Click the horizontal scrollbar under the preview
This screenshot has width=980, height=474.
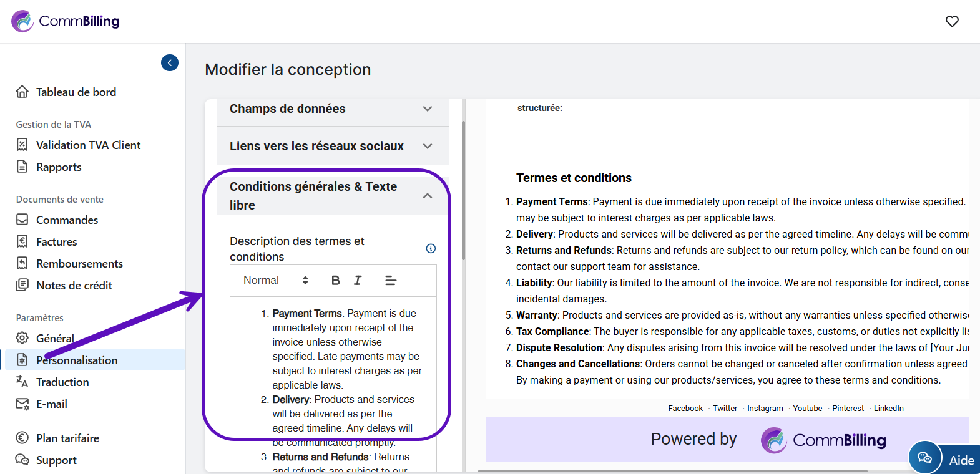point(672,471)
